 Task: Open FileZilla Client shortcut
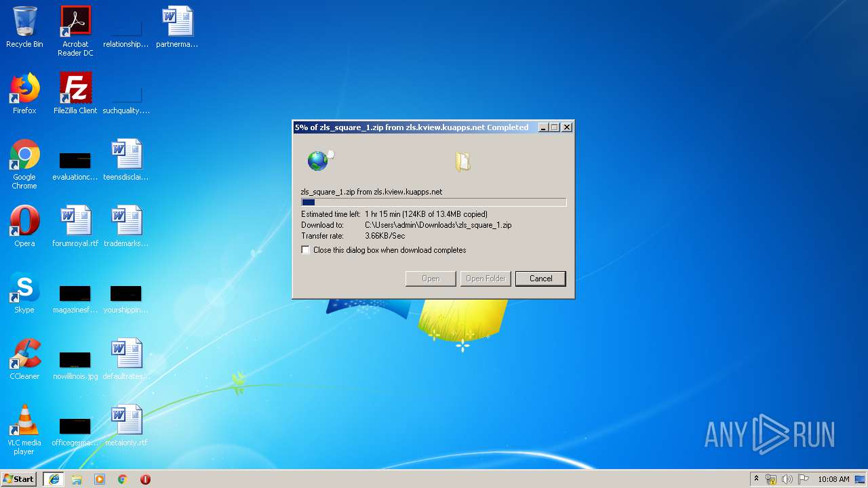(x=75, y=94)
